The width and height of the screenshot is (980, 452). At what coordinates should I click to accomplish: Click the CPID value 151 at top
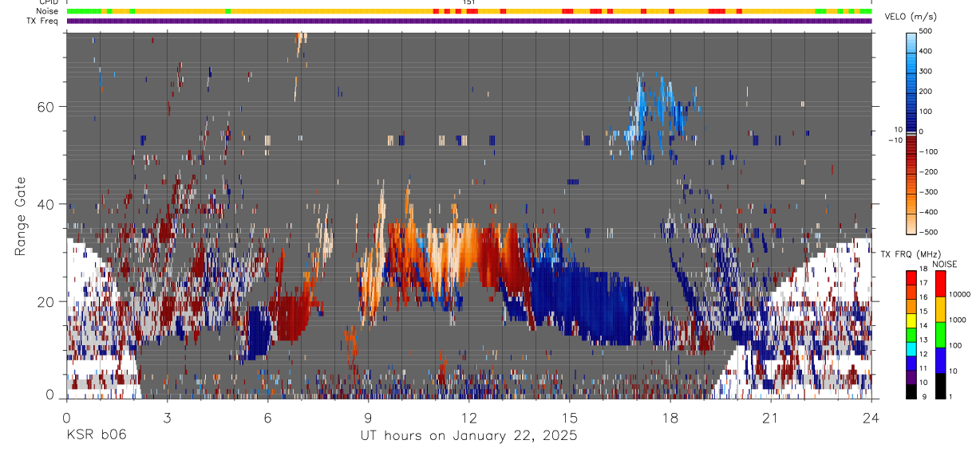469,2
